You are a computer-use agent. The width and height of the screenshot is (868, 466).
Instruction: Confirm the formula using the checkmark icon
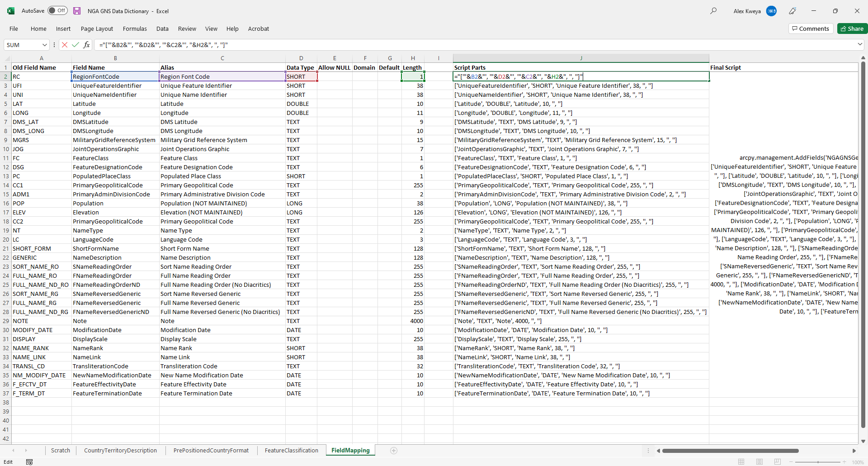pos(75,45)
